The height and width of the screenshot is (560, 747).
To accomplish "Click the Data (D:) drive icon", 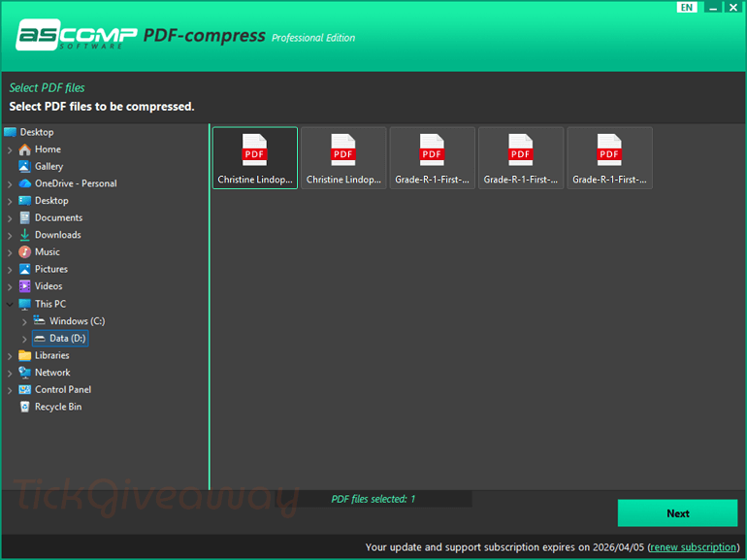I will [40, 339].
